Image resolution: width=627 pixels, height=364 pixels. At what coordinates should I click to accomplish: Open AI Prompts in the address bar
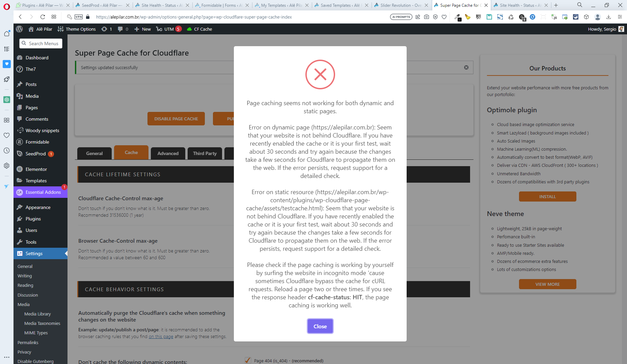(401, 17)
